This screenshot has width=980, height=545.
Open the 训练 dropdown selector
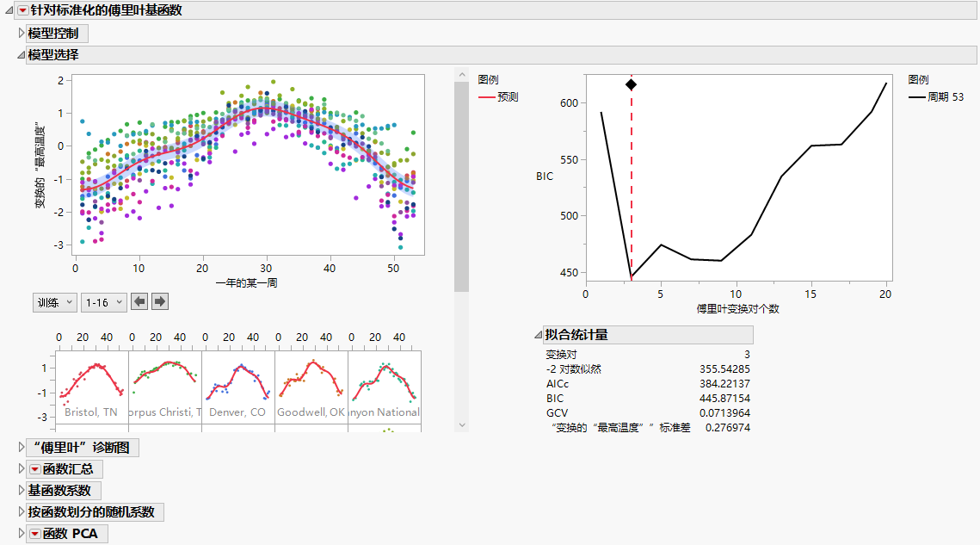point(54,301)
